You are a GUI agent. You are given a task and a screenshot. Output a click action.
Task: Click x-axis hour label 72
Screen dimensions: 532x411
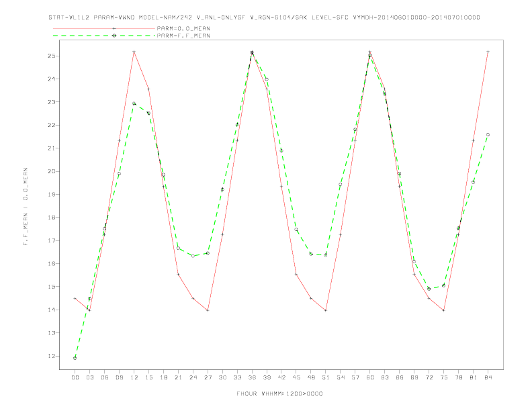(x=429, y=377)
